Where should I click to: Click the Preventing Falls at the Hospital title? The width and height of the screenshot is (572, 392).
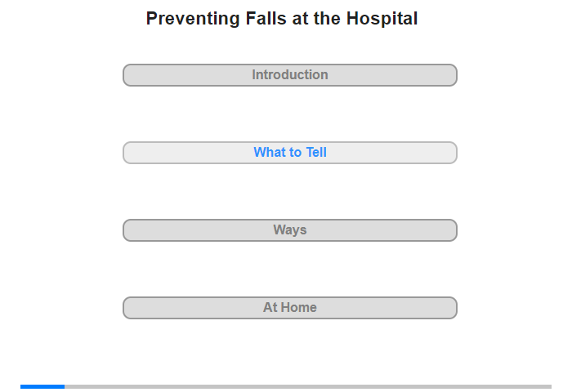point(282,19)
